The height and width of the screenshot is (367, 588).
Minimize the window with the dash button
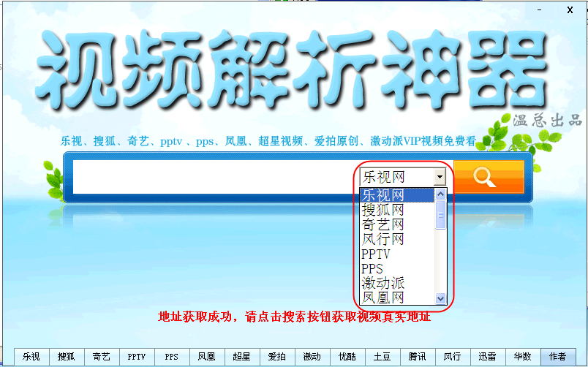[x=540, y=10]
